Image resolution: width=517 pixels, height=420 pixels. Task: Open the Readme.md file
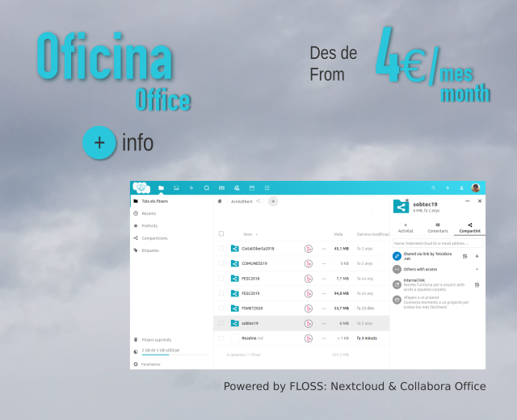(252, 338)
